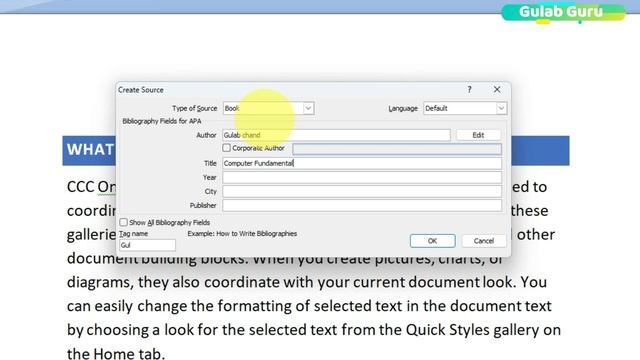
Task: Click the Tag name field
Action: click(x=147, y=245)
